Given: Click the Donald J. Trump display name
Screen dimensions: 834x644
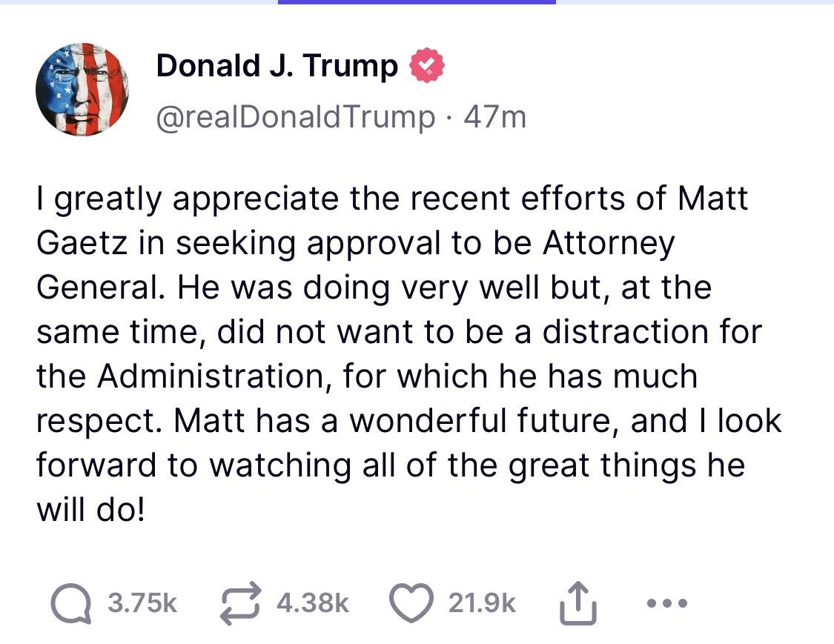Looking at the screenshot, I should (277, 66).
